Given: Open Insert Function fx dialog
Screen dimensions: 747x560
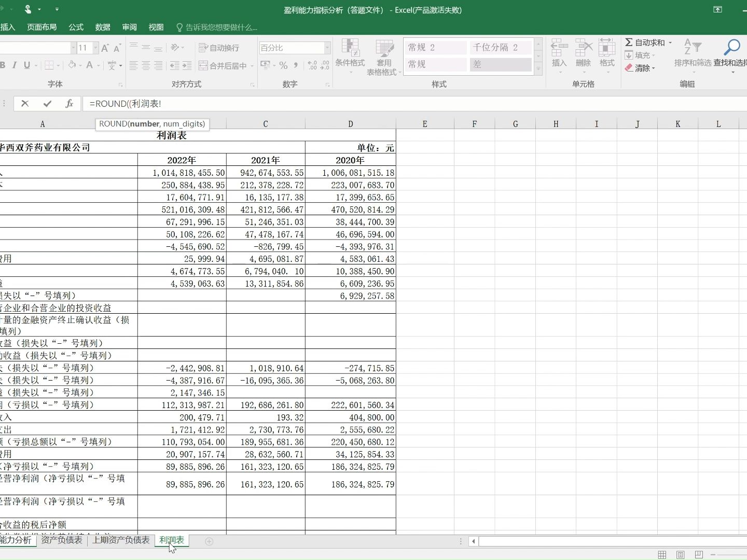Looking at the screenshot, I should point(70,104).
